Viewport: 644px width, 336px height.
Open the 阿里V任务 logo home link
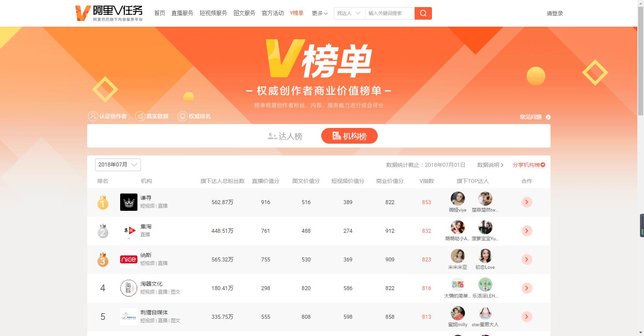click(109, 13)
